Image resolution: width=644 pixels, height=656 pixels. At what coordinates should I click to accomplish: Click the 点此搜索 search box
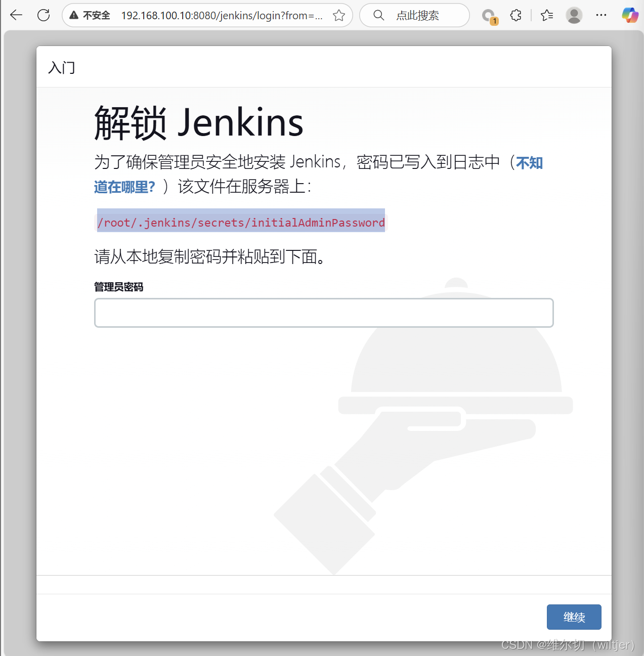tap(414, 15)
